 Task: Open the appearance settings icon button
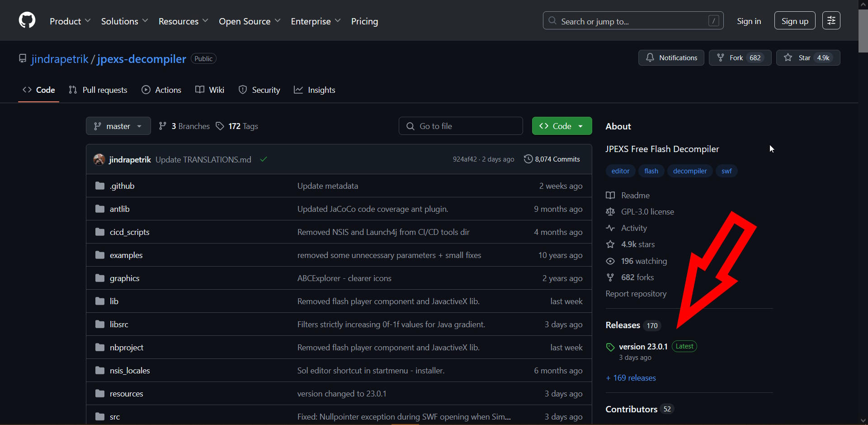click(x=831, y=20)
